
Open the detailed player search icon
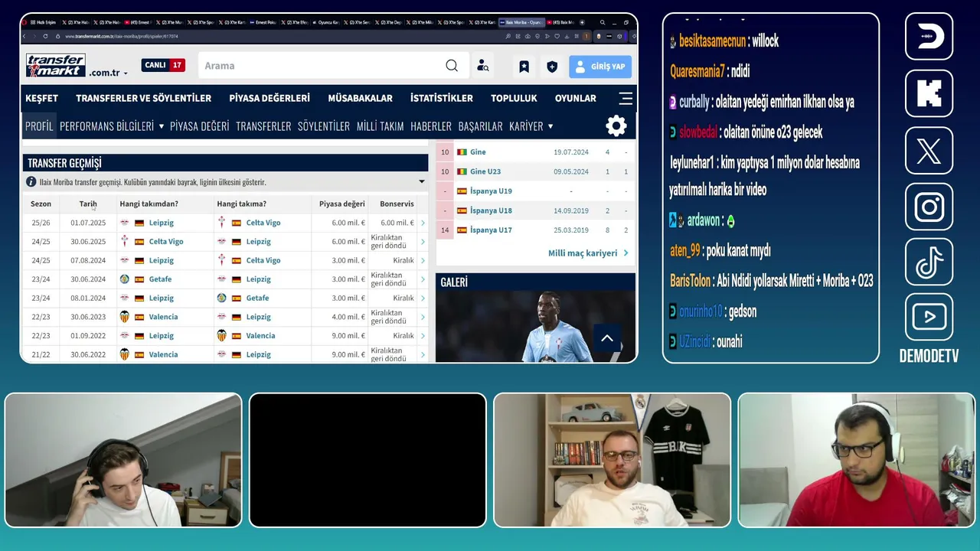pyautogui.click(x=482, y=66)
